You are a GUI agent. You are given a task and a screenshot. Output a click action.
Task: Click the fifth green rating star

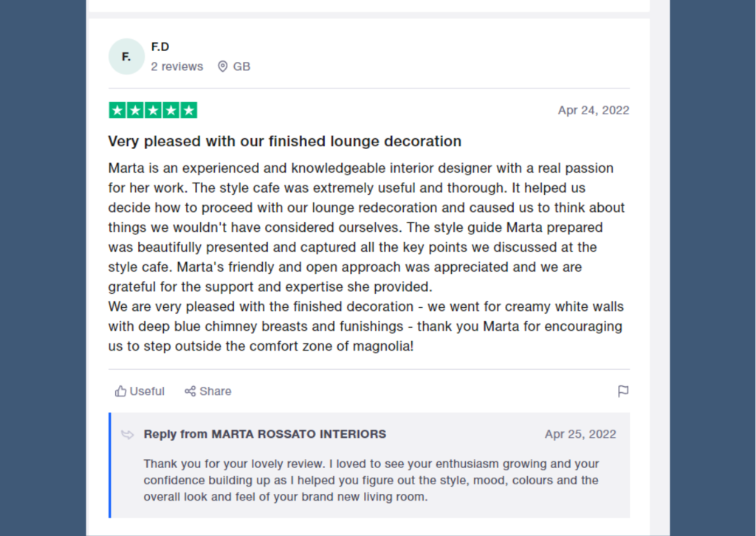click(188, 111)
